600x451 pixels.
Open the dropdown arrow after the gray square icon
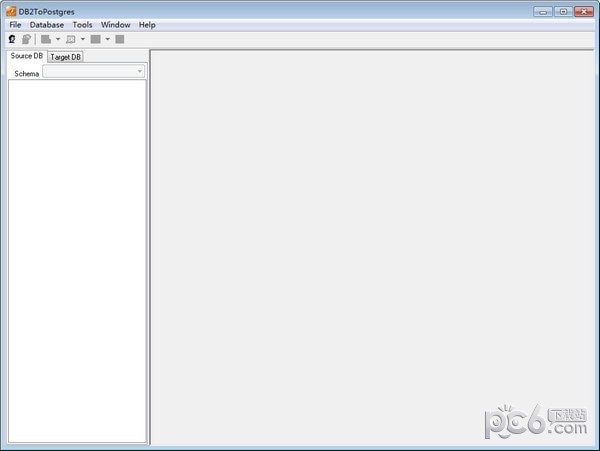[x=108, y=39]
